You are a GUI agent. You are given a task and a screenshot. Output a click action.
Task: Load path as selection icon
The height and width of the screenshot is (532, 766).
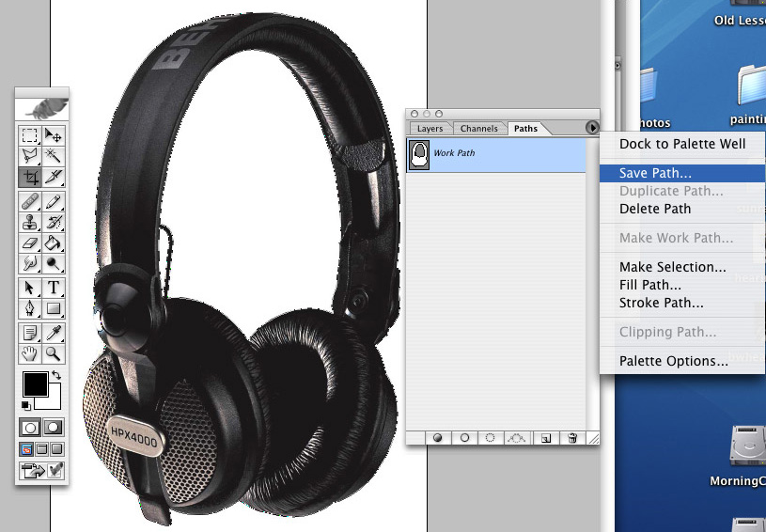coord(490,438)
